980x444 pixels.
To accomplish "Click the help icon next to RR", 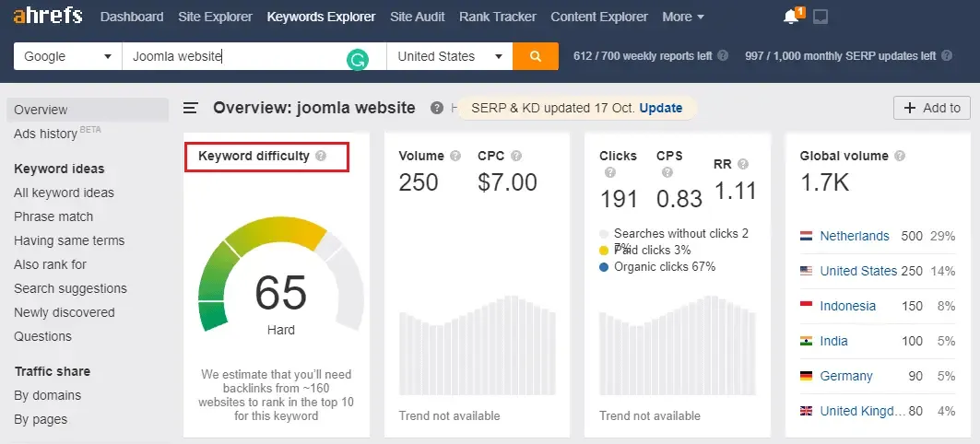I will point(742,164).
